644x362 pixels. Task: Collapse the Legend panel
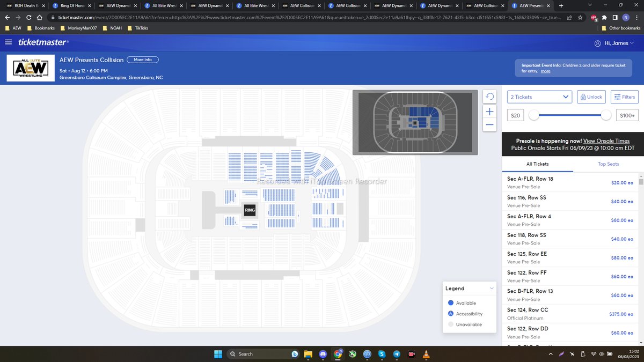[492, 288]
